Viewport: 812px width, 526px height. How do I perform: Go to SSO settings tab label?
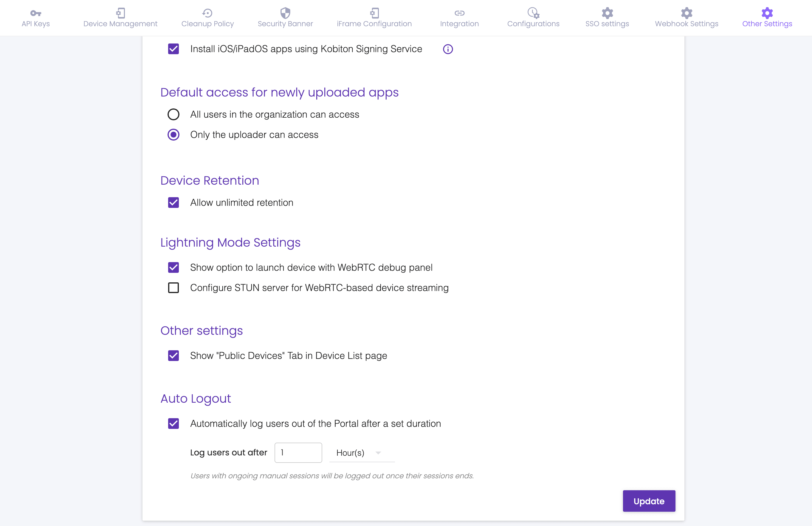pyautogui.click(x=607, y=24)
